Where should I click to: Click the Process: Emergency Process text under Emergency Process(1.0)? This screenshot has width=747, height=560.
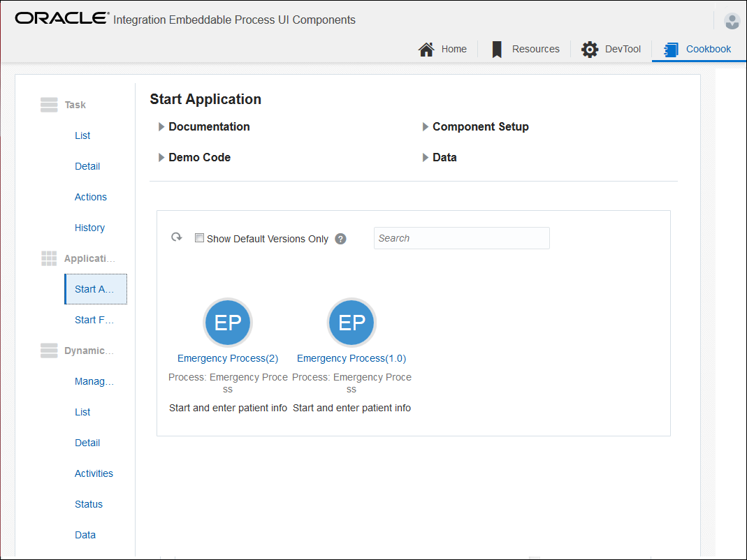(x=351, y=383)
